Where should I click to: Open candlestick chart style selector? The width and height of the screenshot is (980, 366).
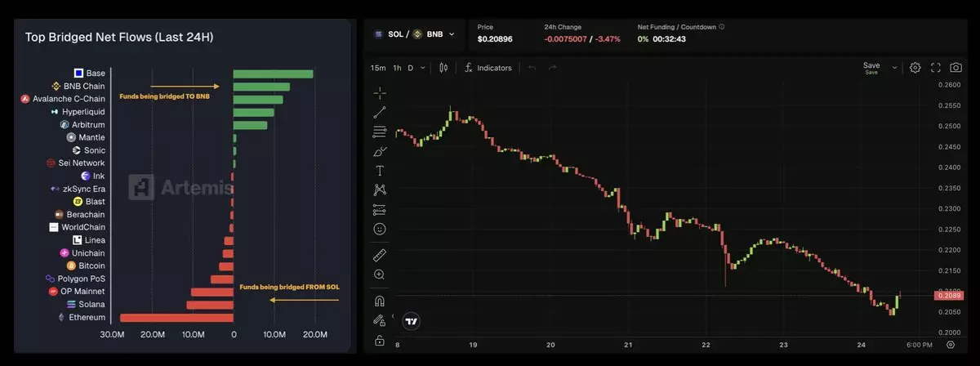(x=444, y=68)
